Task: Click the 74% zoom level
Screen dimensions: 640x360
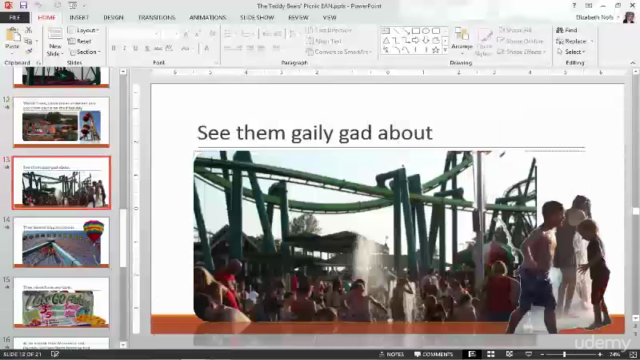Action: coord(615,354)
